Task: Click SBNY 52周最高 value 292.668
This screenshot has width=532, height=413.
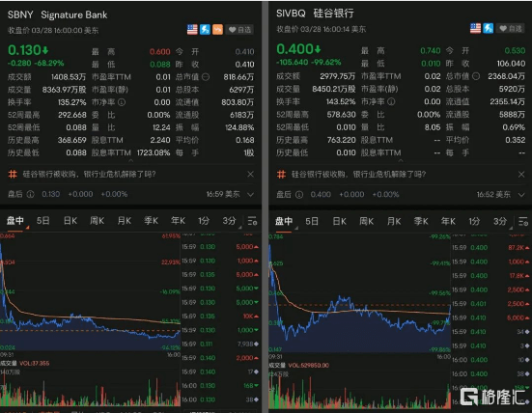Action: point(71,115)
